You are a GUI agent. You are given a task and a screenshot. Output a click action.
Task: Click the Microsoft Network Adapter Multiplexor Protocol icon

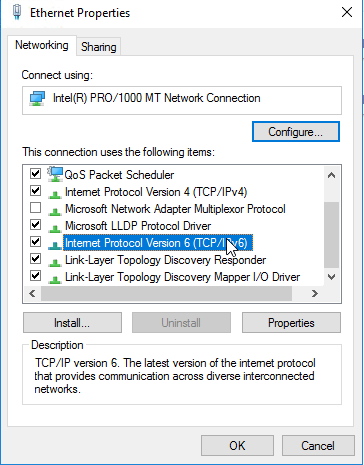[54, 210]
